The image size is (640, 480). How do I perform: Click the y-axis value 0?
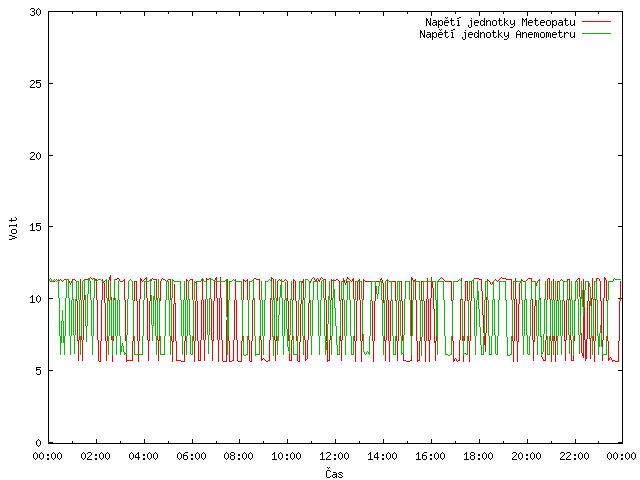pyautogui.click(x=38, y=443)
